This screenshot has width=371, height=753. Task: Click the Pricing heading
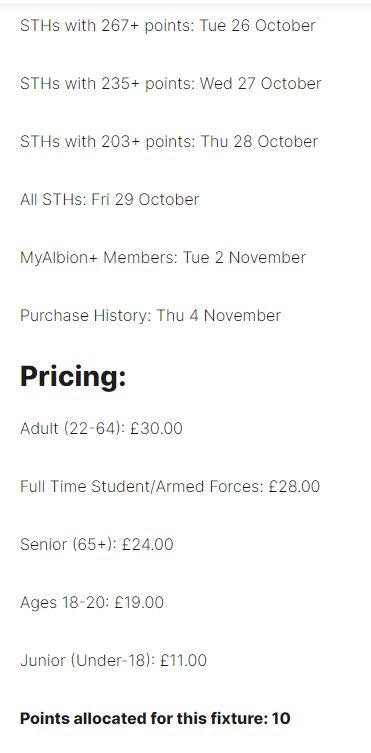[73, 376]
